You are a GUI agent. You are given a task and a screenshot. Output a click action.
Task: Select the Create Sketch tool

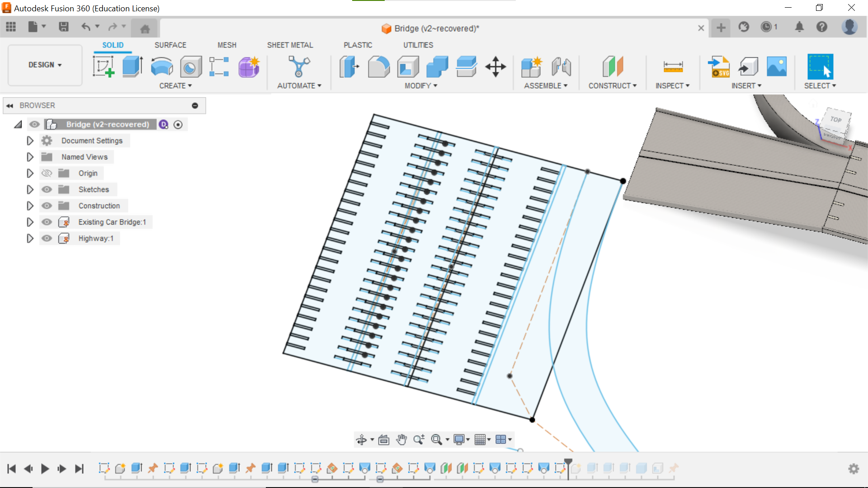104,67
